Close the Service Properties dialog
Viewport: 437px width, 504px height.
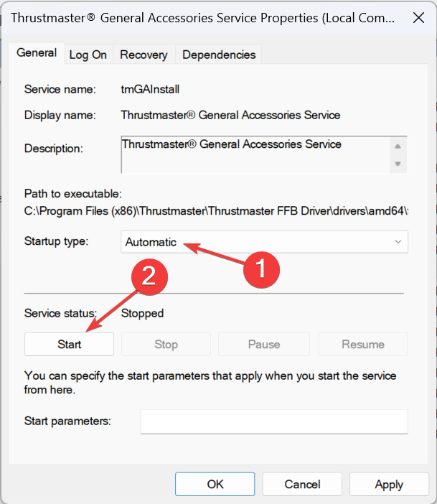coord(418,18)
